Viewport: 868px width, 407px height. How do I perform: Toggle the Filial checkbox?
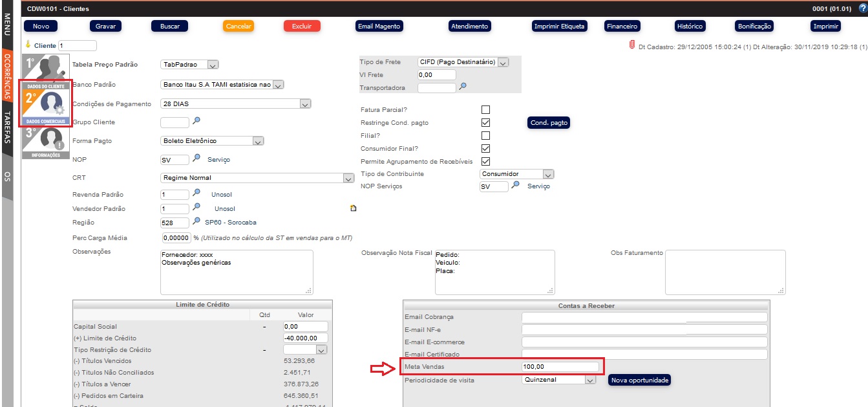(486, 135)
